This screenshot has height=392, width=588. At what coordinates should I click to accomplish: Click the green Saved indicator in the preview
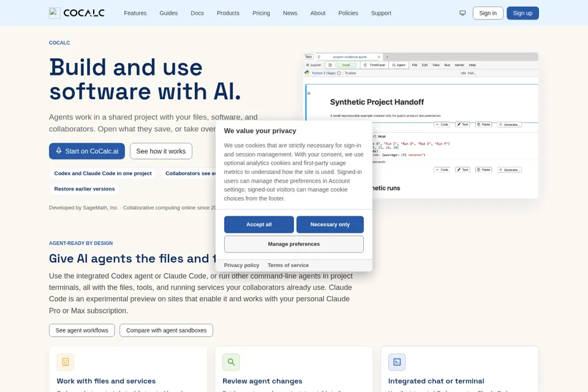[x=345, y=65]
